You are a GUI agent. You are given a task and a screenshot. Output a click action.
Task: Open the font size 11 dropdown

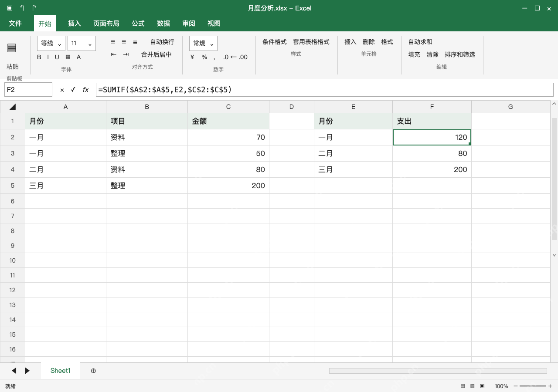coord(82,43)
